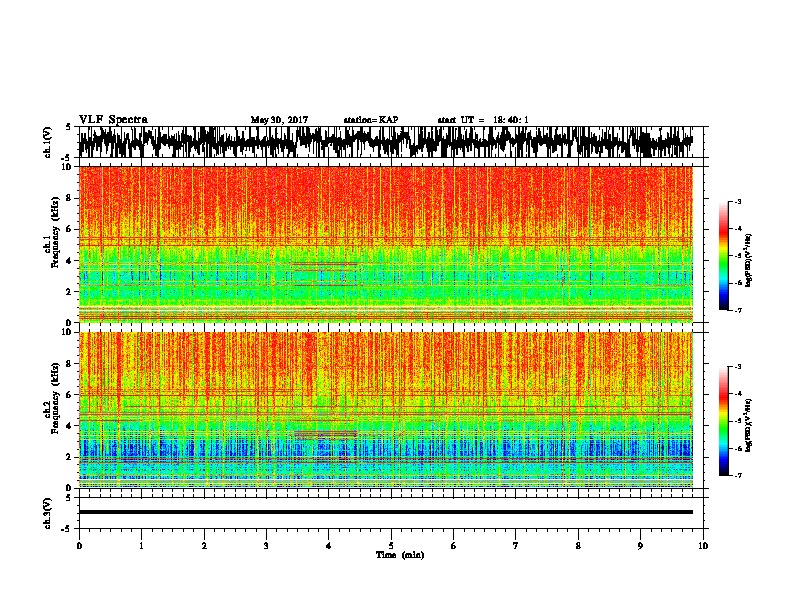Click the "5" tick on the ch.1(V) axis
This screenshot has height=612, width=792.
tap(70, 127)
